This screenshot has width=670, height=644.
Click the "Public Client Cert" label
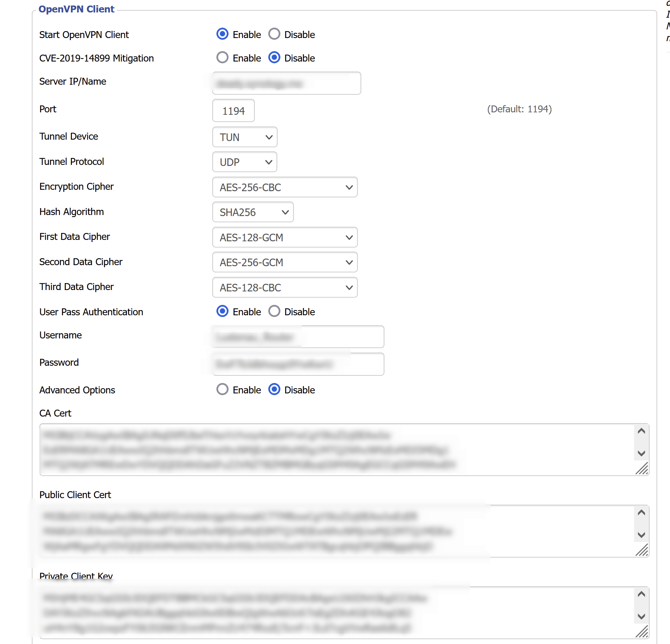(75, 495)
